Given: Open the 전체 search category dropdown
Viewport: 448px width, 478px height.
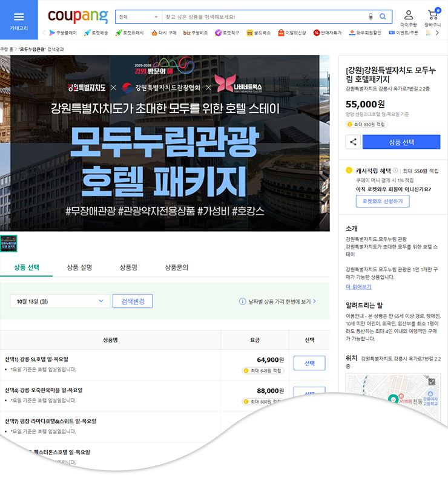Looking at the screenshot, I should [139, 17].
